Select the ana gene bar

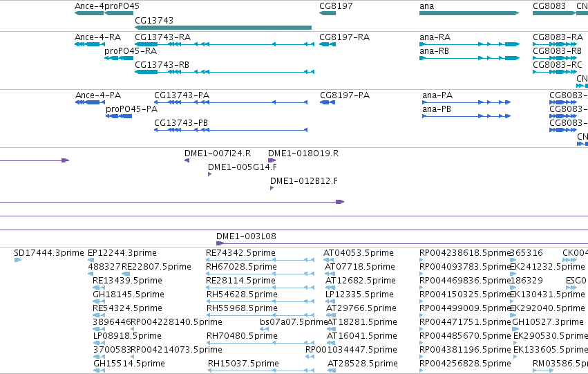(469, 13)
